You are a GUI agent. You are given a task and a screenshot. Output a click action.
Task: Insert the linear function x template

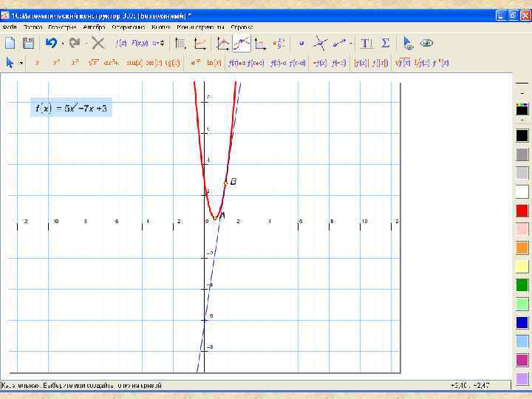38,63
